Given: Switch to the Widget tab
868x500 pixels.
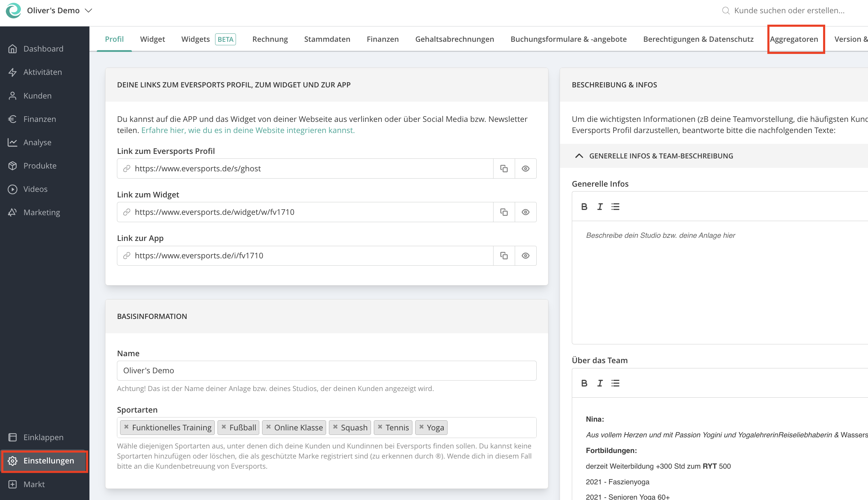Looking at the screenshot, I should click(152, 39).
